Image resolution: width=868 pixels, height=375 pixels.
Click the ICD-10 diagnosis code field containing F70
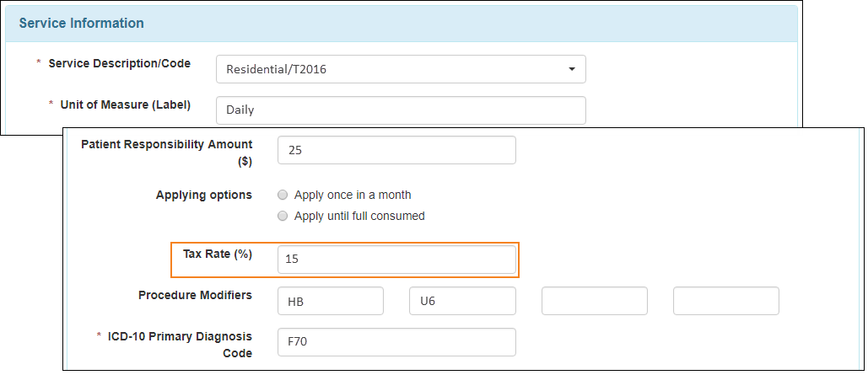(x=396, y=342)
